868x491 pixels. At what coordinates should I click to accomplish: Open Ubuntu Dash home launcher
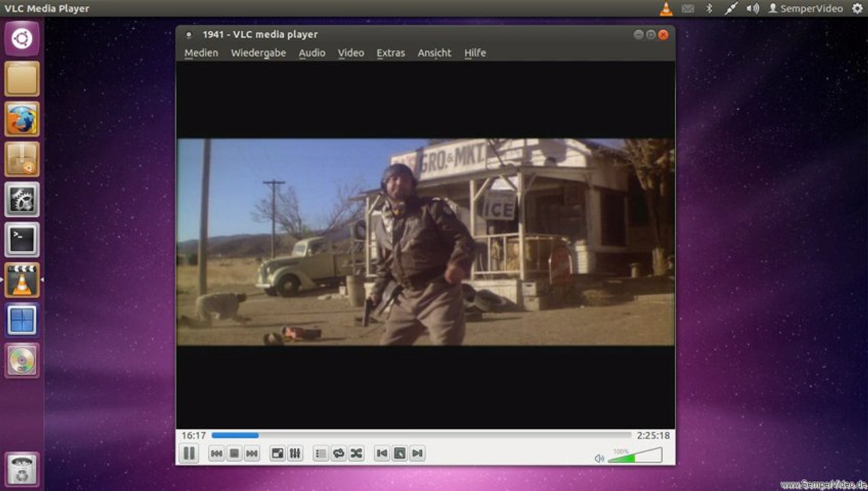pyautogui.click(x=22, y=38)
